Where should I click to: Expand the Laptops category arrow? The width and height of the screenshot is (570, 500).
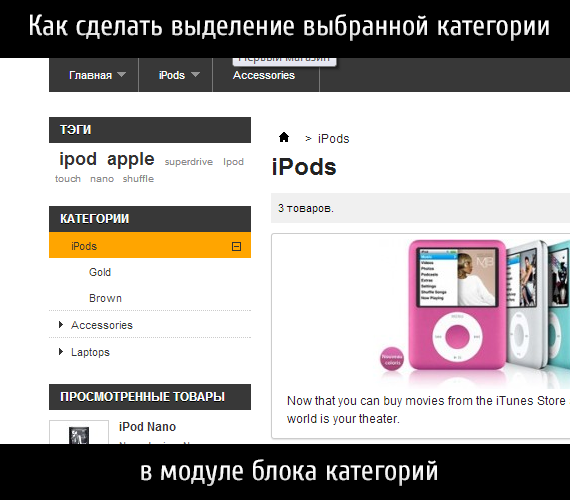pos(61,352)
